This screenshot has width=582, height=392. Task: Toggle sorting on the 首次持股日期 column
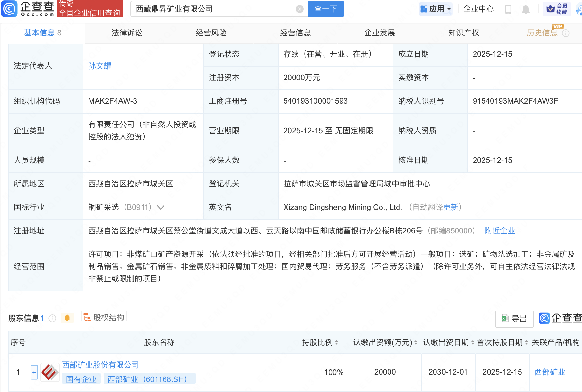point(526,342)
